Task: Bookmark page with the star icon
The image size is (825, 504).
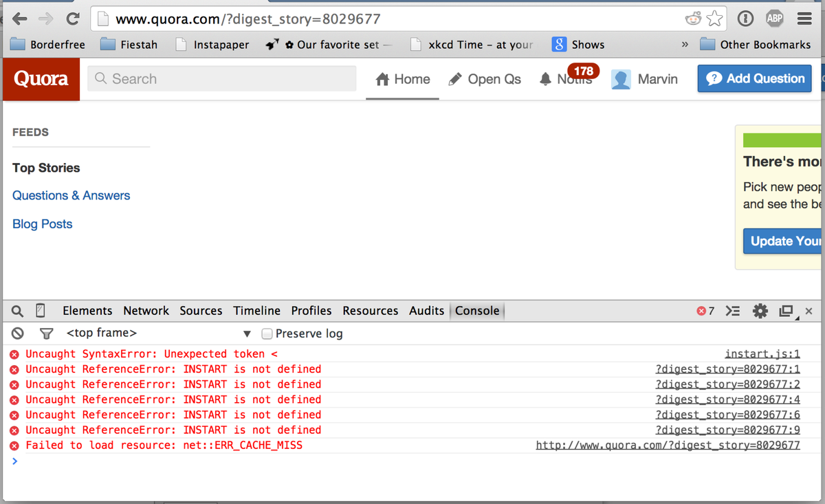Action: [x=715, y=19]
